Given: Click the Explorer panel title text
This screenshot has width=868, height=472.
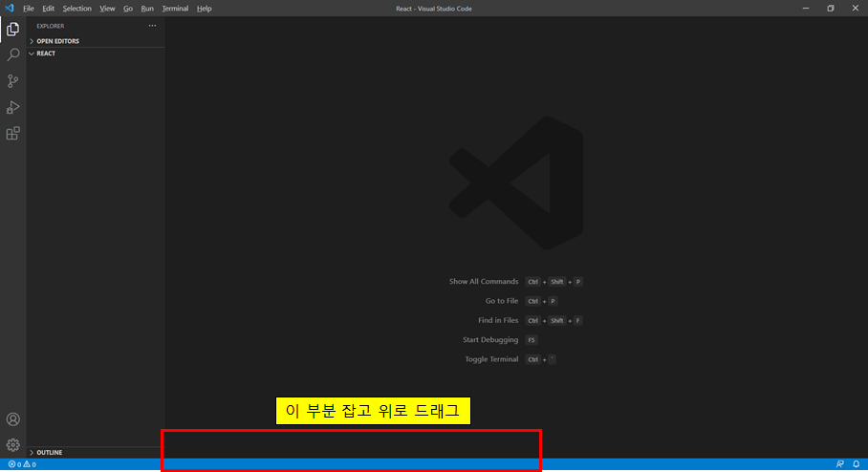Looking at the screenshot, I should click(x=51, y=26).
